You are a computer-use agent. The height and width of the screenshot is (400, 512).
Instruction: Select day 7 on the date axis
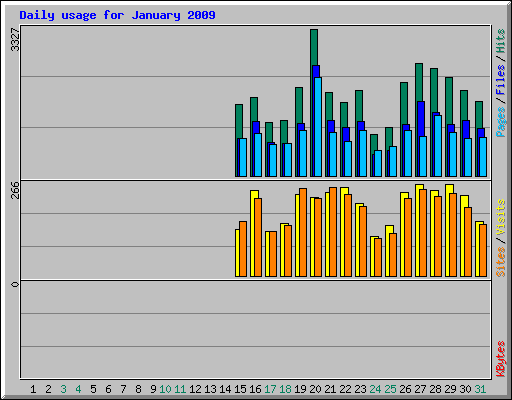click(x=123, y=389)
